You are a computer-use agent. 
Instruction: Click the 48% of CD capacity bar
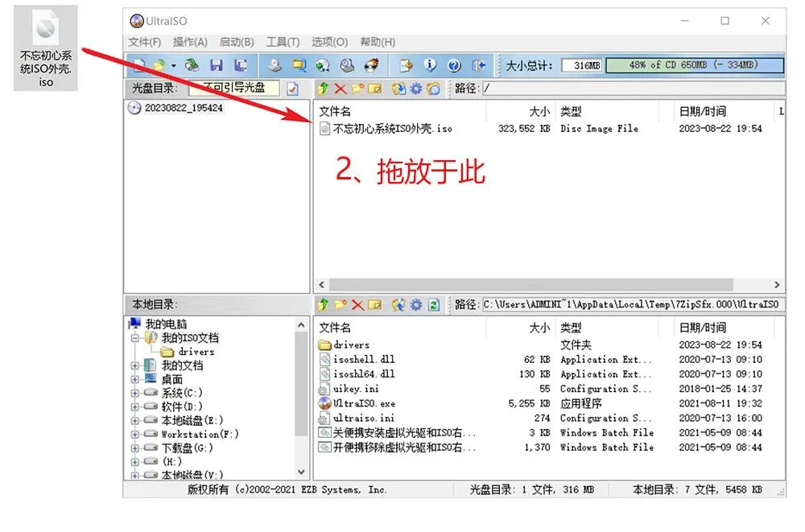tap(694, 65)
